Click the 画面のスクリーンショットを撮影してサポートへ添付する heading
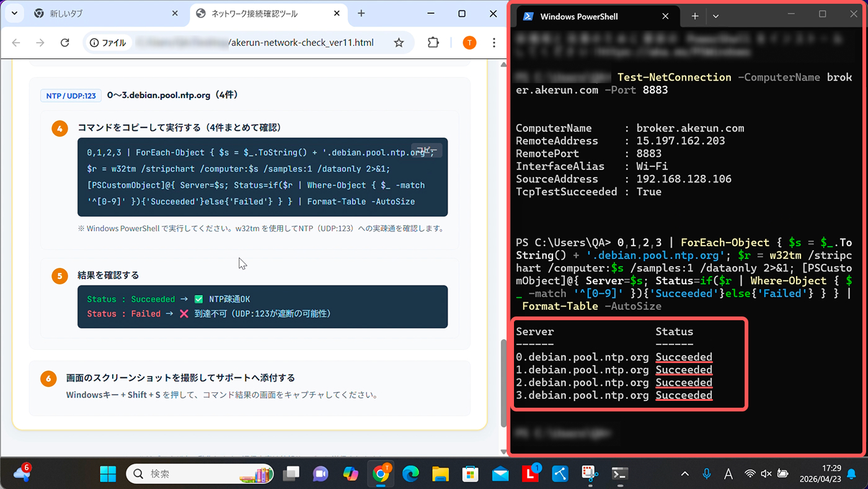The height and width of the screenshot is (489, 868). [180, 378]
